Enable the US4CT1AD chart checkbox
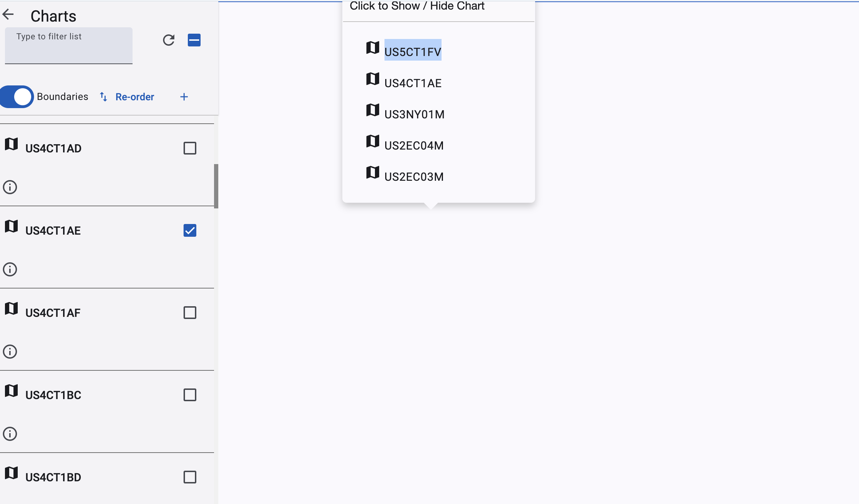The image size is (859, 504). pyautogui.click(x=190, y=148)
